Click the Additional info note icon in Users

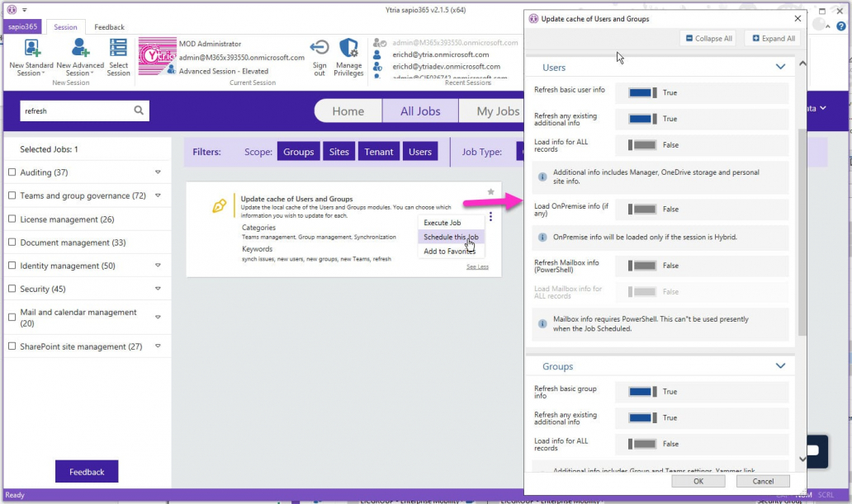[542, 177]
